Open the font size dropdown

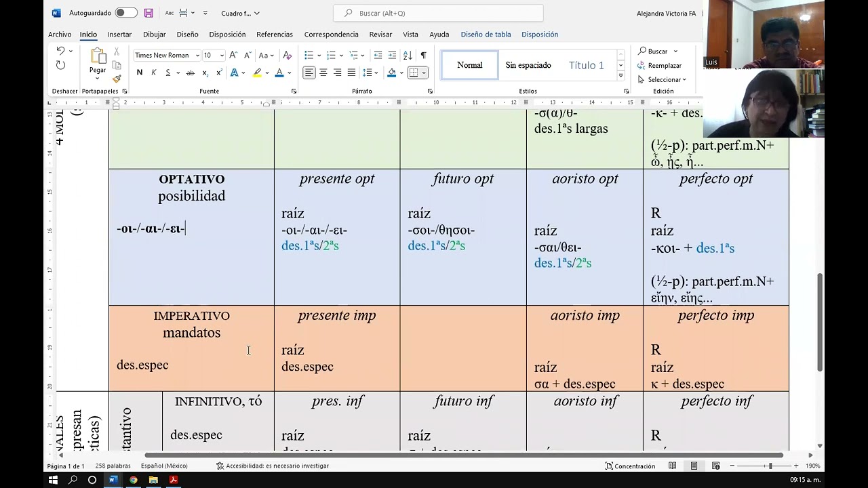tap(222, 56)
